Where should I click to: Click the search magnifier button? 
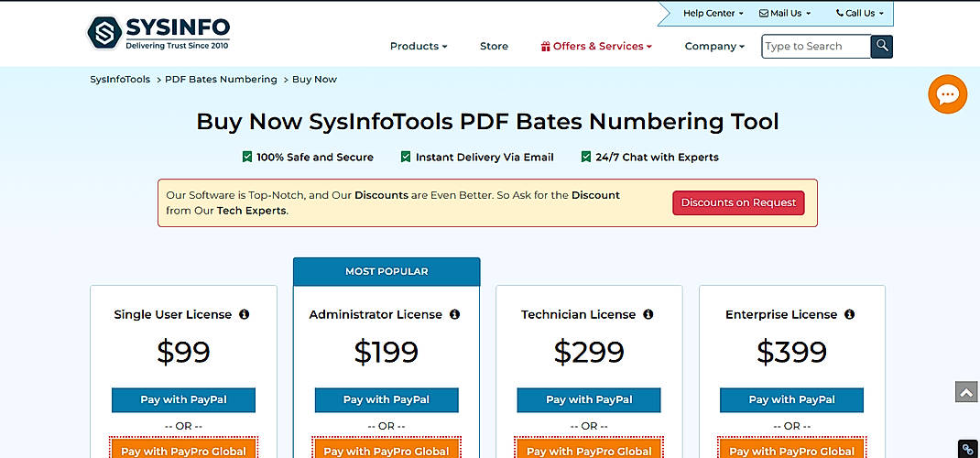click(882, 46)
